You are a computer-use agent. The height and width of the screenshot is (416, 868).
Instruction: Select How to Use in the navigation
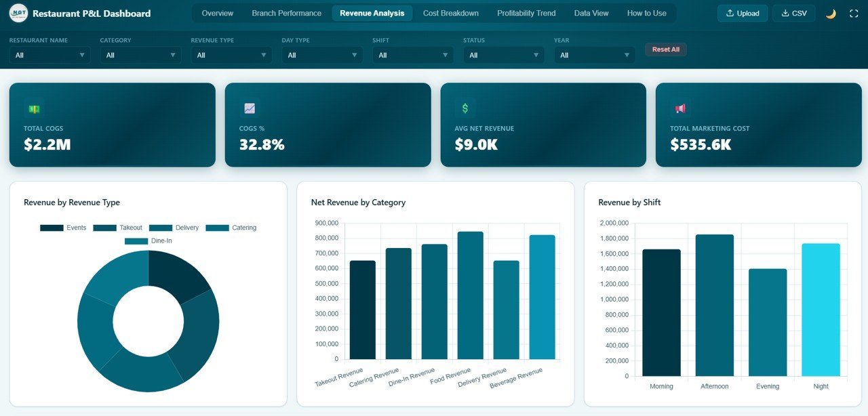click(646, 13)
